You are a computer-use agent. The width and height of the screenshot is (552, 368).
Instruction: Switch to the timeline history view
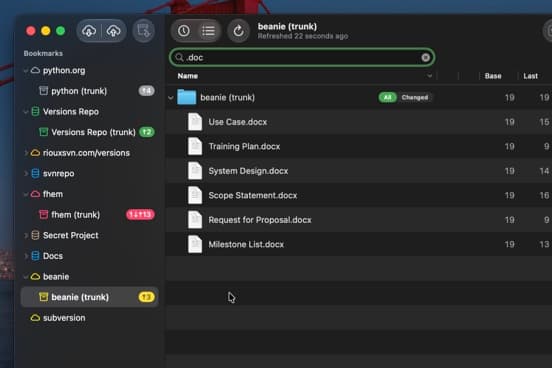point(184,31)
